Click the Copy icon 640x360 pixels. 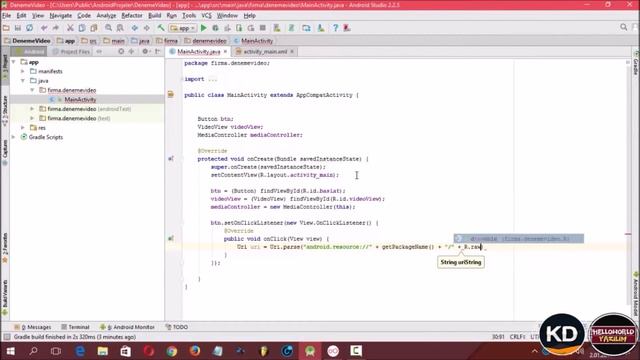click(82, 28)
